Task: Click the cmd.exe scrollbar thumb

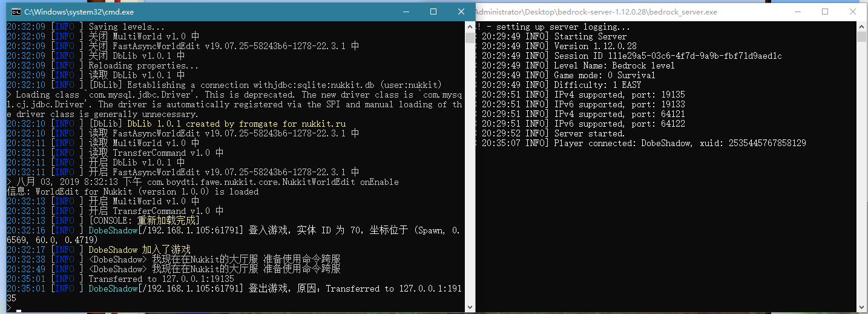Action: (470, 38)
